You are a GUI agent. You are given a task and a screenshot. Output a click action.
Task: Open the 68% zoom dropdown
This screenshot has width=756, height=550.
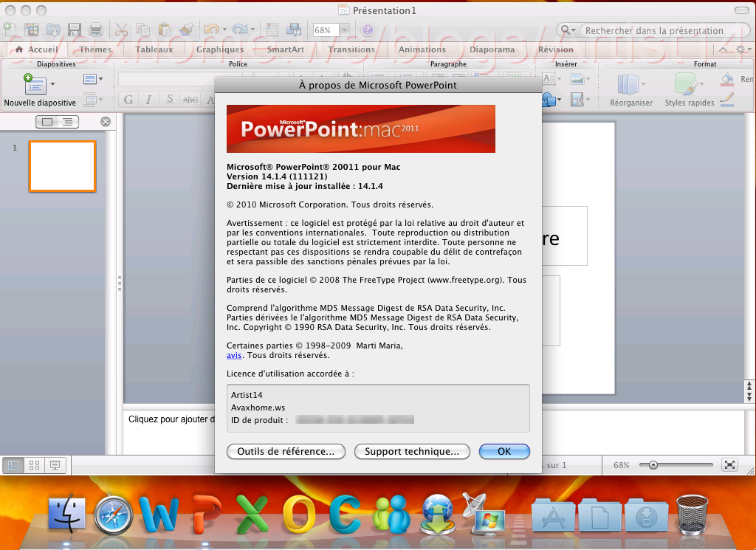point(344,30)
